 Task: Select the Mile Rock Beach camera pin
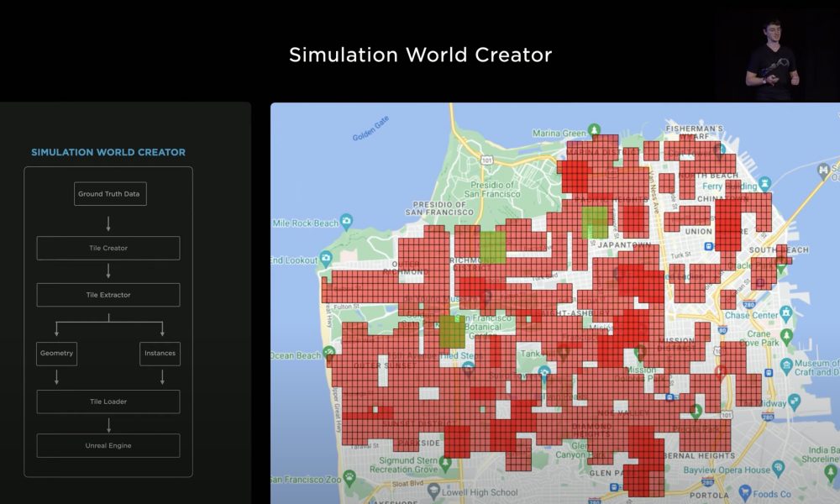click(x=347, y=221)
